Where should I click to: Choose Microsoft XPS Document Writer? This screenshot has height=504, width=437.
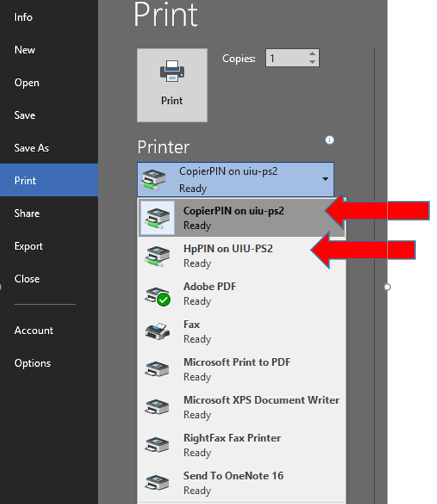pyautogui.click(x=261, y=407)
